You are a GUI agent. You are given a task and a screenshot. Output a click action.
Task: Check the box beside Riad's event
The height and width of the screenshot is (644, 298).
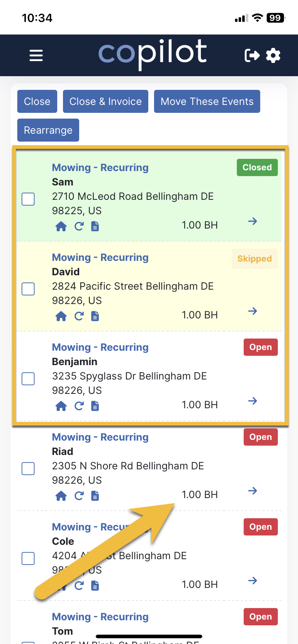tap(28, 469)
